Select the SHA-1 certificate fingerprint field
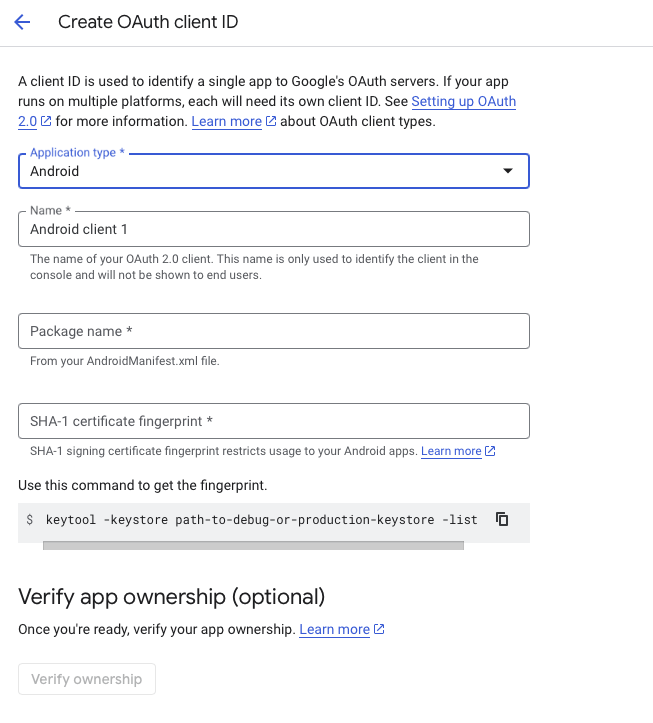653x723 pixels. 273,421
